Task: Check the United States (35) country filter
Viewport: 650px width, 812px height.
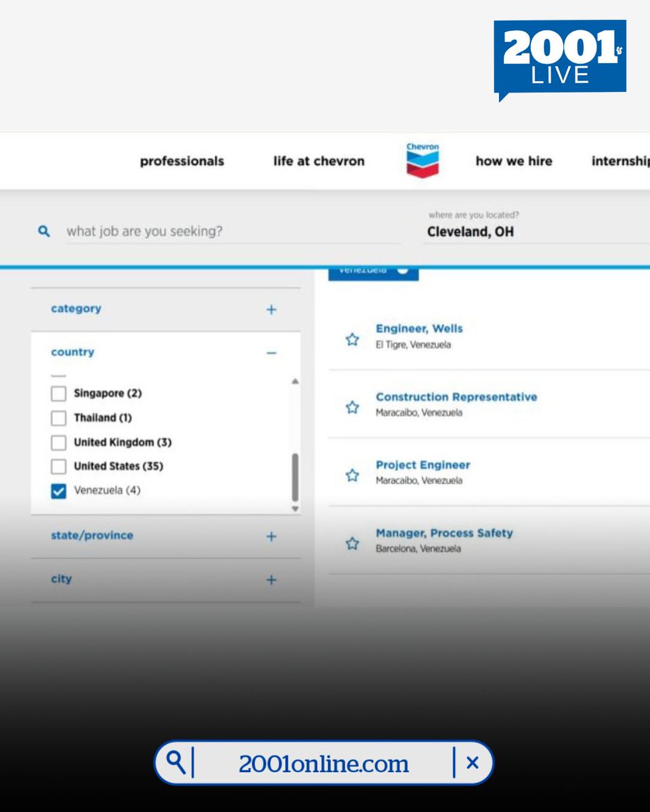Action: pos(59,466)
